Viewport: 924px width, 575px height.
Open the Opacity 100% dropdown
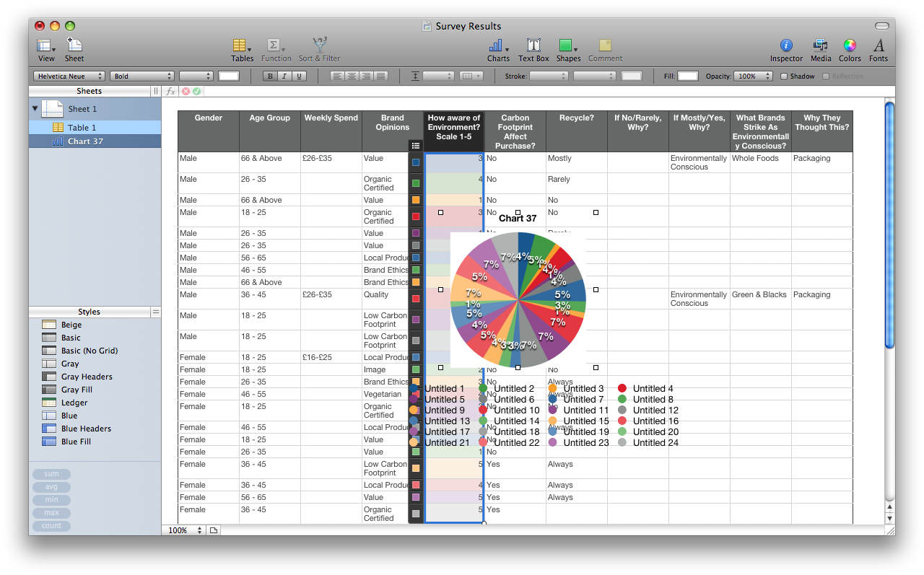(x=753, y=76)
